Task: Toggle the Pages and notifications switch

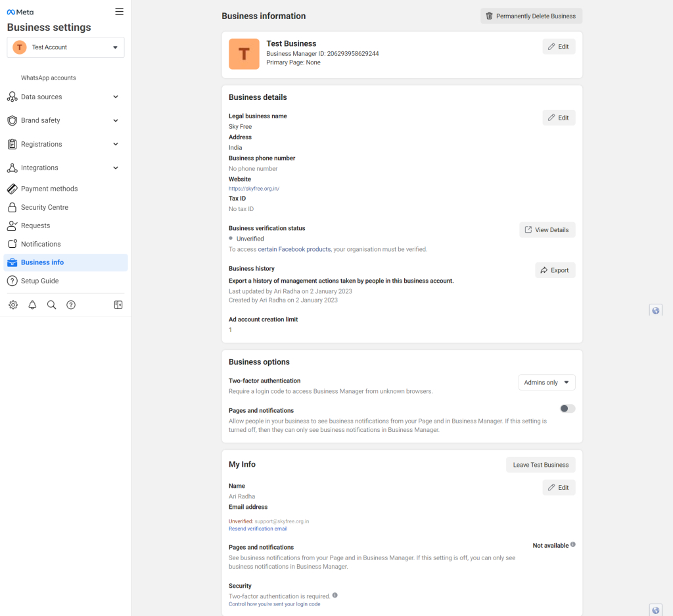Action: click(567, 409)
